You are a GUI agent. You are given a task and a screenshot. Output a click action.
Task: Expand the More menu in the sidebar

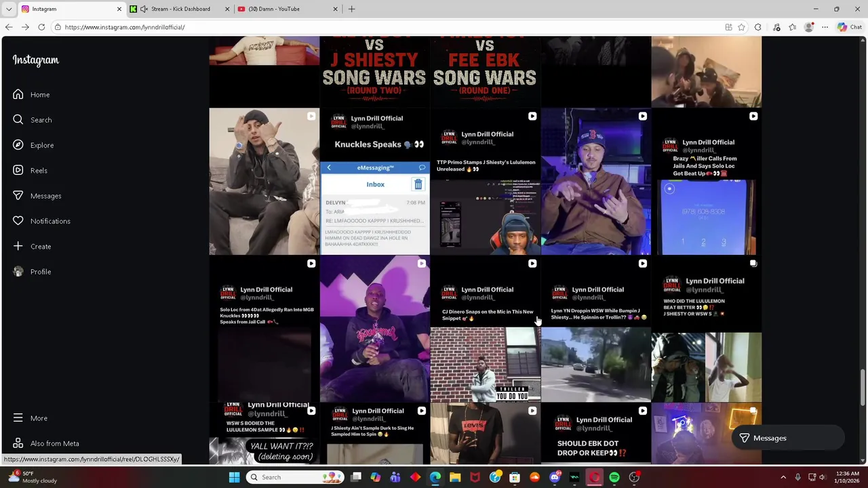click(x=30, y=418)
